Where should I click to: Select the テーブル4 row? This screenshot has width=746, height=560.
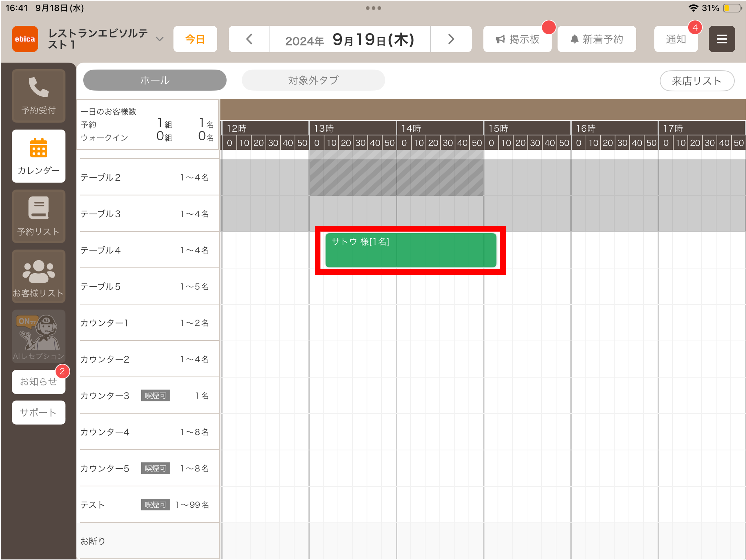click(149, 250)
